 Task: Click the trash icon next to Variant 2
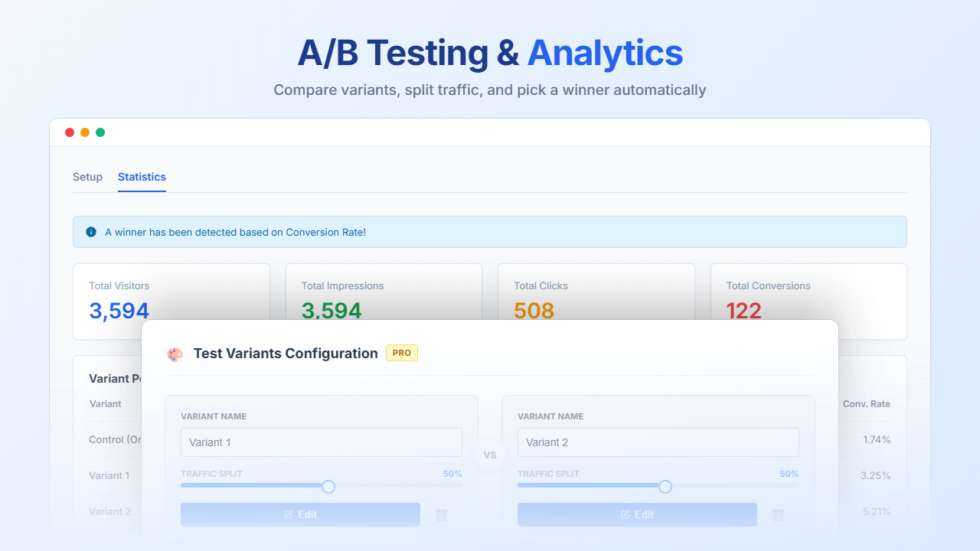pos(778,514)
